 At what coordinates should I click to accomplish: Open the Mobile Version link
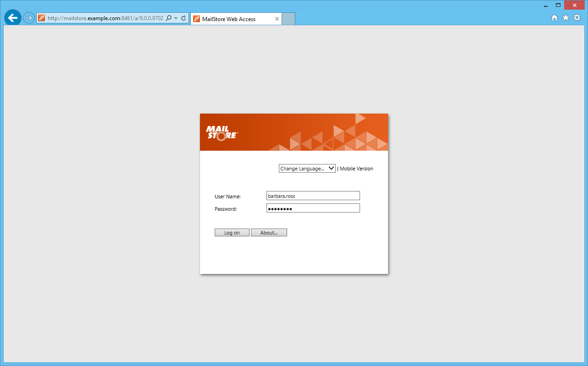point(356,169)
